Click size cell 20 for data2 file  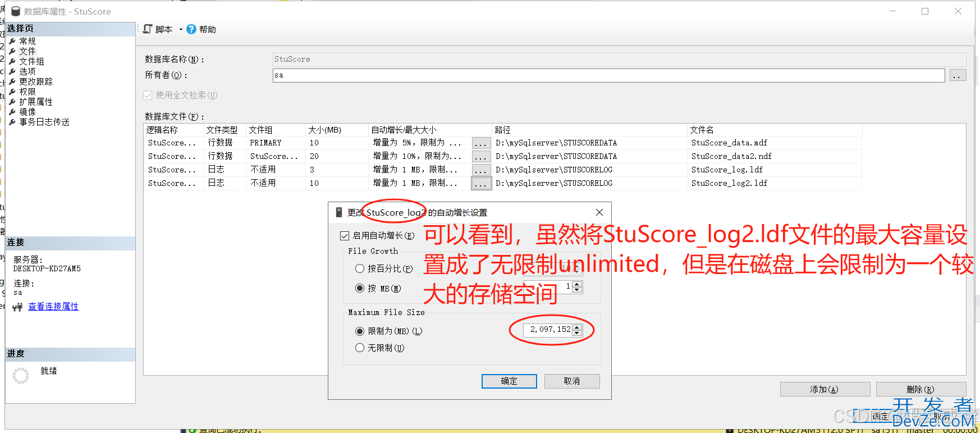pos(337,157)
